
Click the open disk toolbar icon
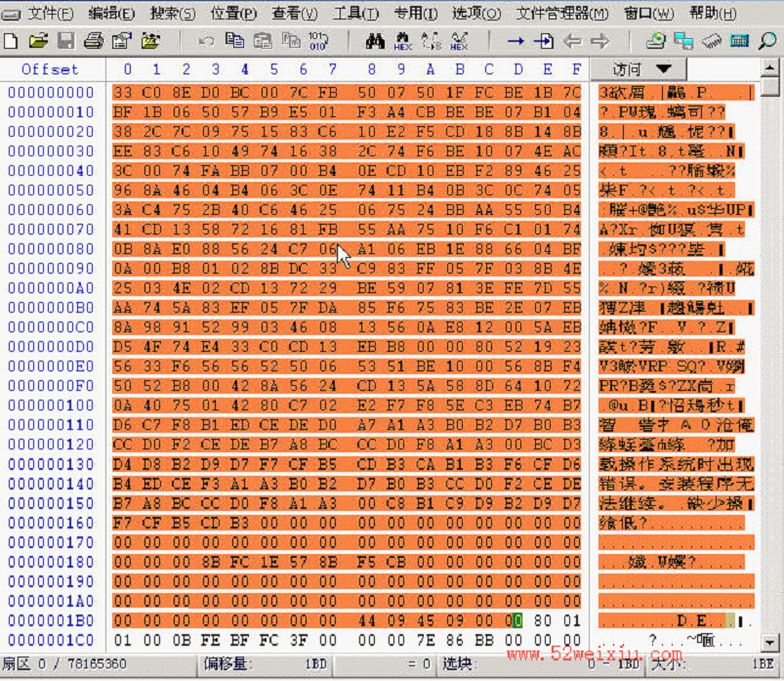[x=655, y=40]
